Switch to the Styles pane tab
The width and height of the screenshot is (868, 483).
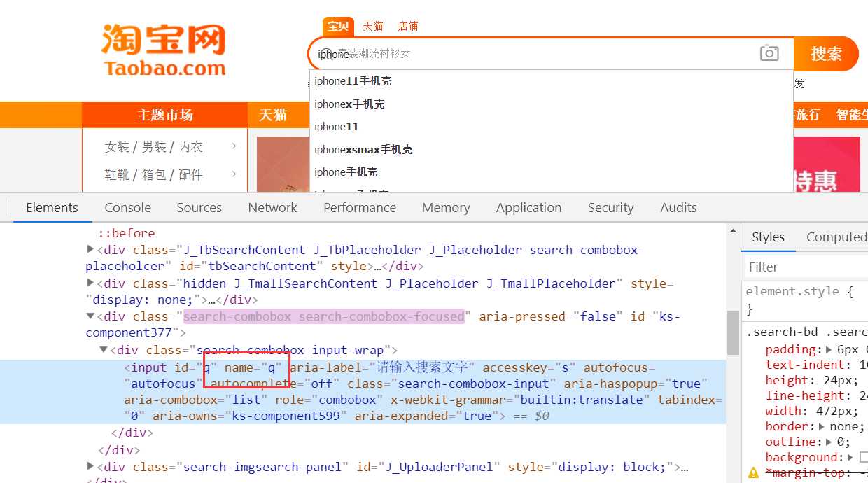pyautogui.click(x=769, y=237)
